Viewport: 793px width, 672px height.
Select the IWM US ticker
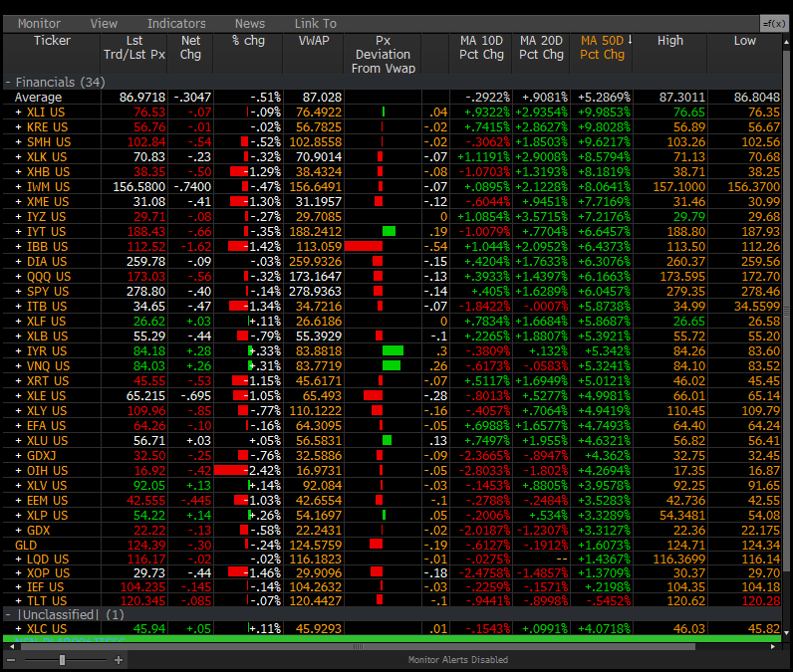click(48, 187)
